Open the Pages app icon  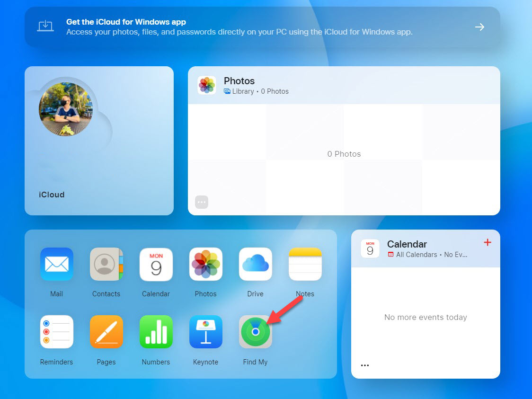click(106, 332)
